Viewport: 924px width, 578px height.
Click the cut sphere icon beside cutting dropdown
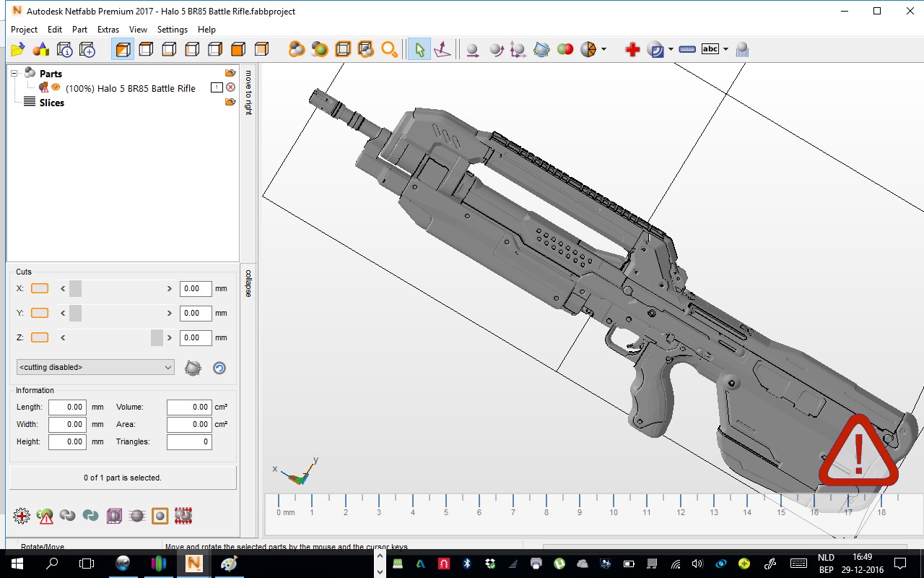pyautogui.click(x=193, y=368)
